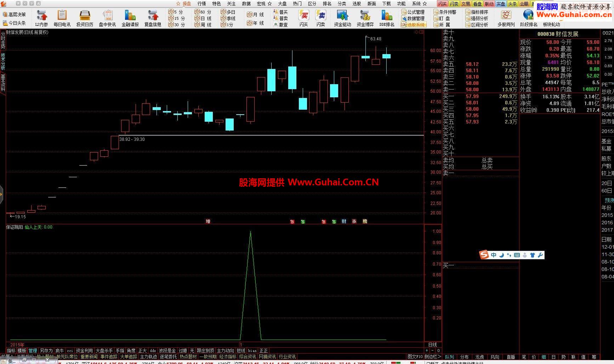Screen dimensions: 614x364
Task: Open 盘中快讯 news flash icon
Action: point(107,18)
